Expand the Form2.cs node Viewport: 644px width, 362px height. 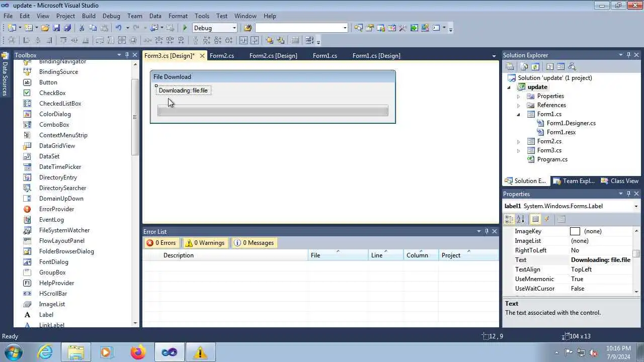coord(519,141)
